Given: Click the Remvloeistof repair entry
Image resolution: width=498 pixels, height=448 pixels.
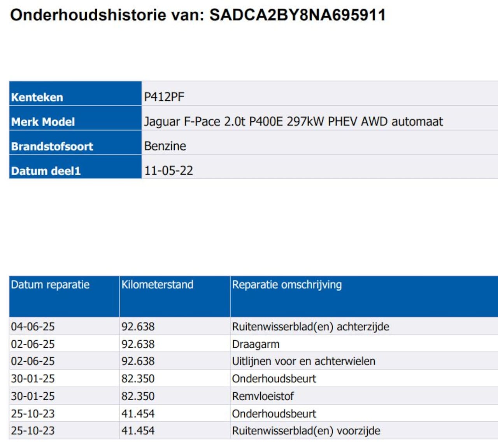Looking at the screenshot, I should tap(263, 396).
